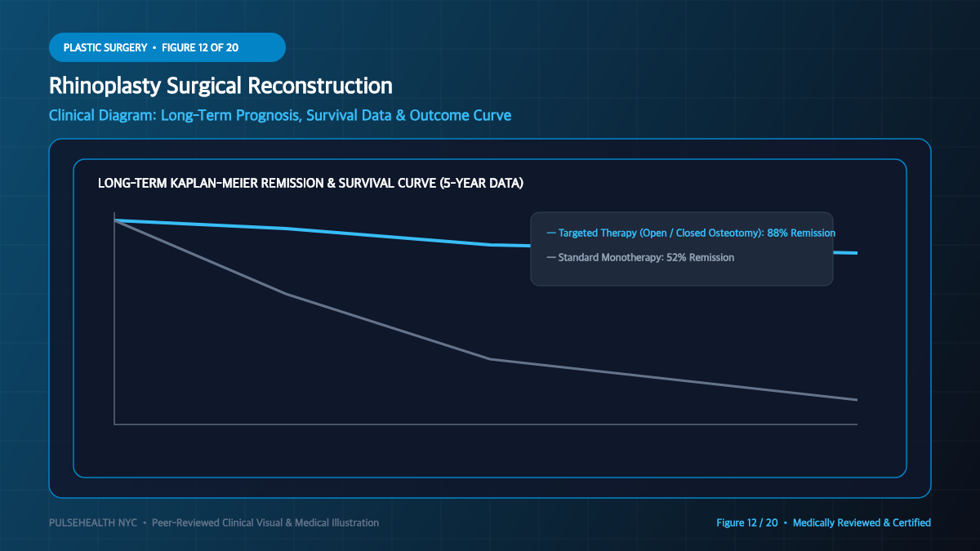Select the Standard Monotherapy 52% Remission legend entry

tap(640, 257)
